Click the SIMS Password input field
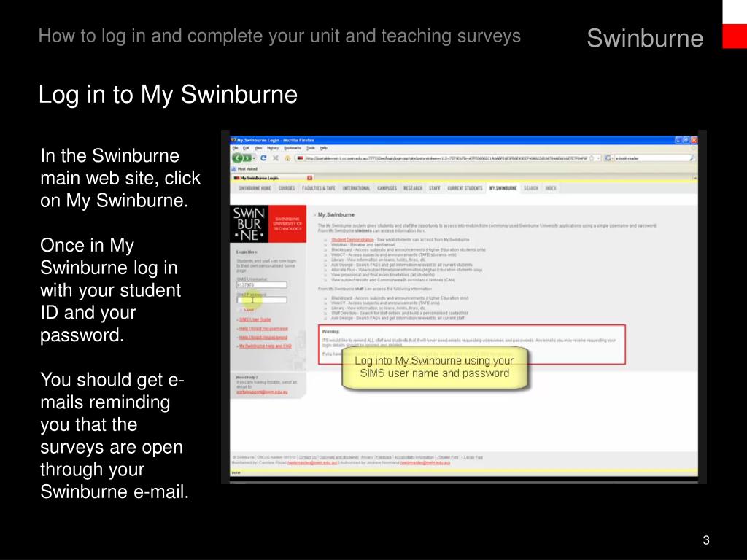 pyautogui.click(x=262, y=300)
